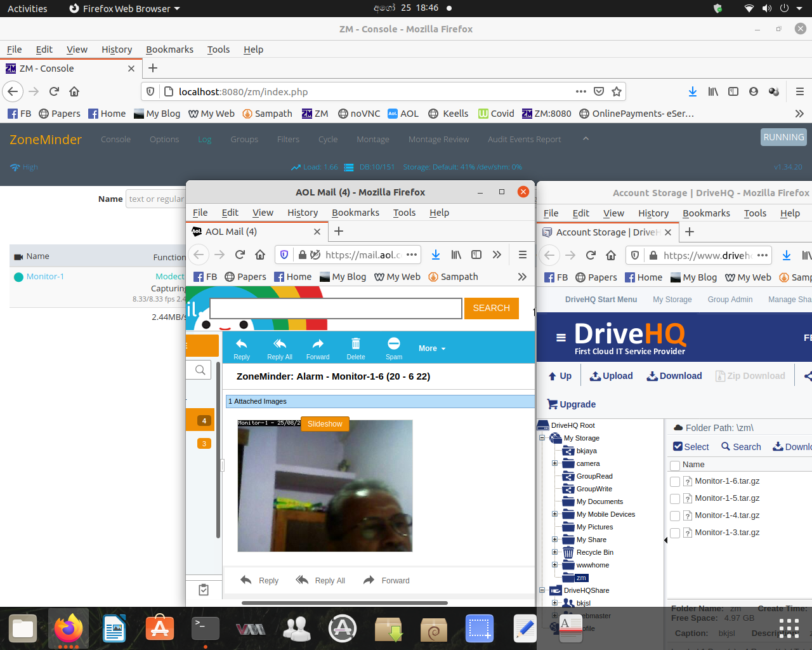Click the AOL Mail vertical scrollbar
This screenshot has height=650, width=812.
point(218,451)
